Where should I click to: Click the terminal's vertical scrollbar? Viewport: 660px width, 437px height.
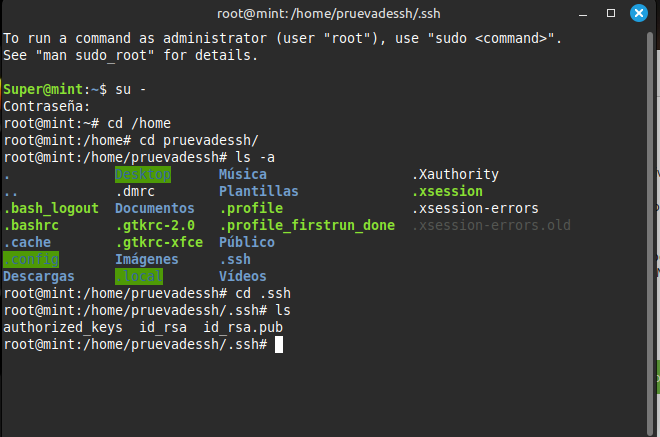click(x=650, y=233)
